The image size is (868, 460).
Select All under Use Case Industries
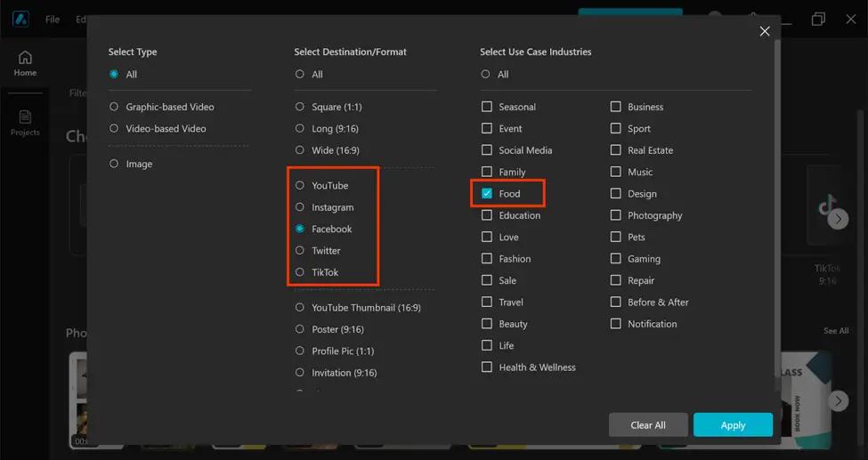coord(485,75)
